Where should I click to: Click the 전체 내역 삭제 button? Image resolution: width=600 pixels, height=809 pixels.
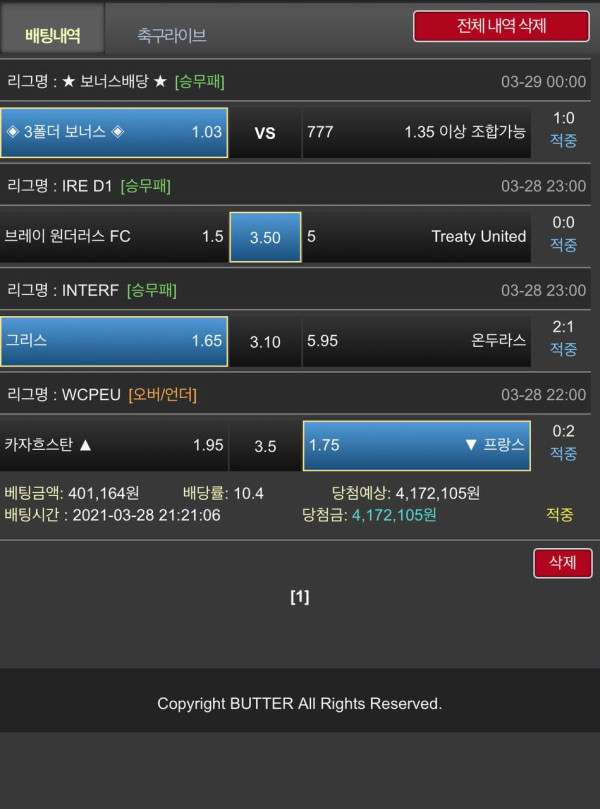(x=501, y=26)
